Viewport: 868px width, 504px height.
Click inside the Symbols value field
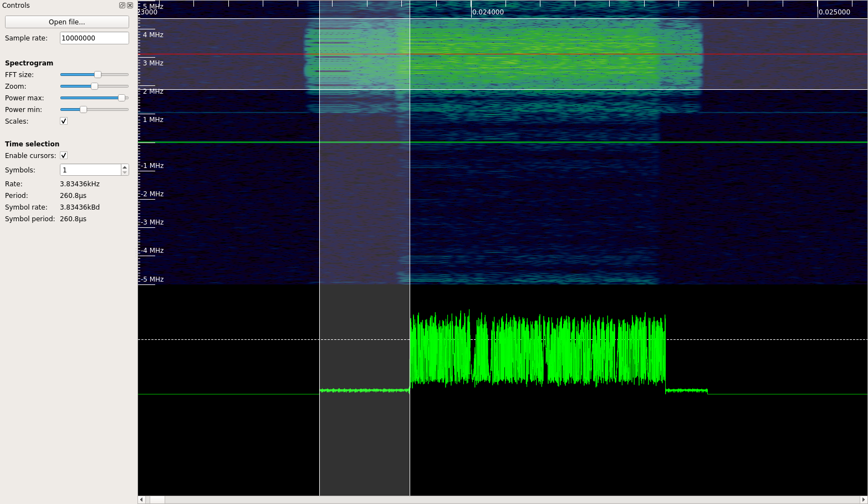(x=90, y=170)
